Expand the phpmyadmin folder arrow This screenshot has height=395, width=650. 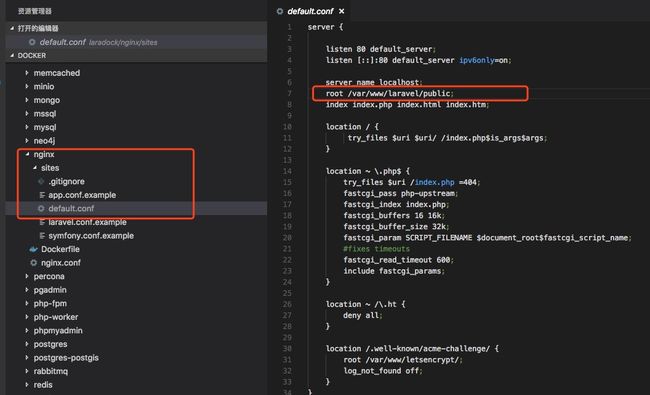coord(27,330)
